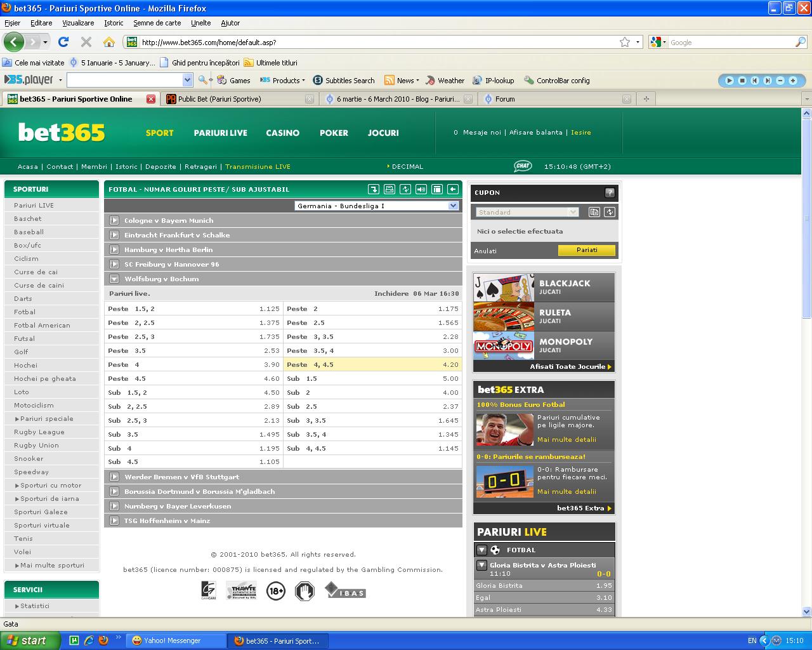Click the layout panel icon in Fotbal header
812x650 pixels.
click(x=437, y=189)
